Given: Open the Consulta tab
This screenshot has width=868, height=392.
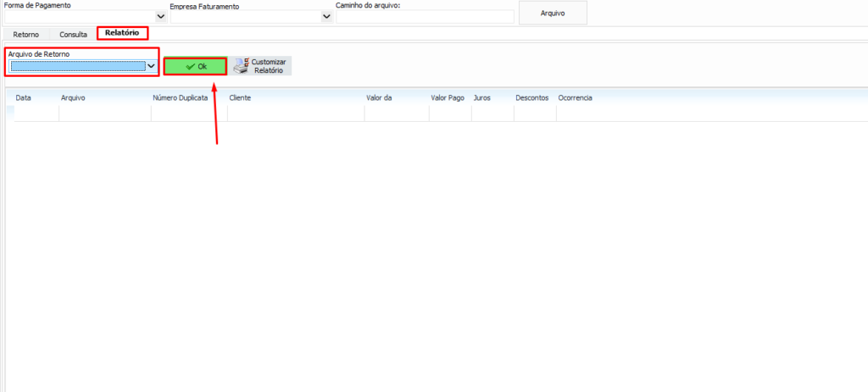Looking at the screenshot, I should [73, 35].
